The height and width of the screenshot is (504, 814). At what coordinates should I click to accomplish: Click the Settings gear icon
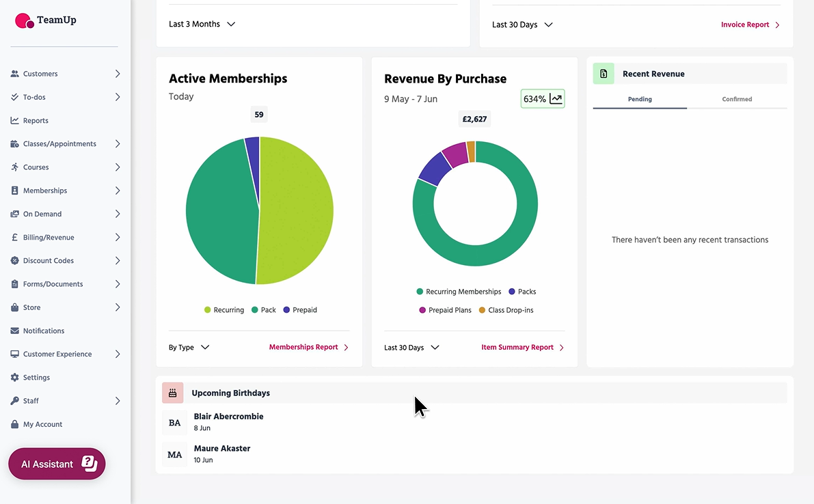pos(14,377)
